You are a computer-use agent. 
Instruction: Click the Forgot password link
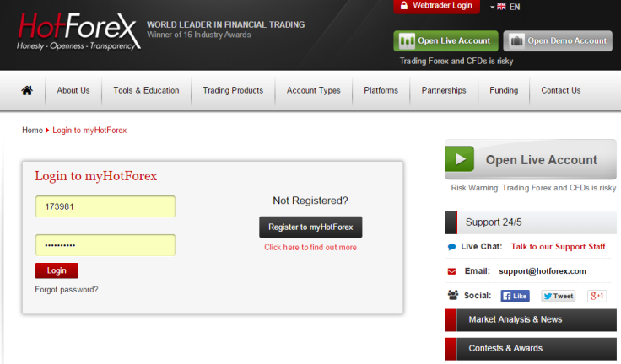(x=67, y=290)
